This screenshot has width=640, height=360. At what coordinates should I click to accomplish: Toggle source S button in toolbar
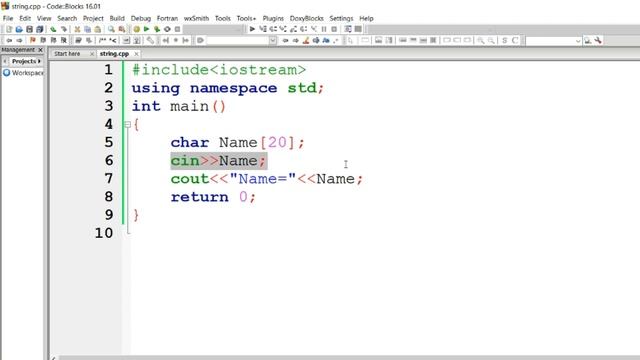coord(505,40)
